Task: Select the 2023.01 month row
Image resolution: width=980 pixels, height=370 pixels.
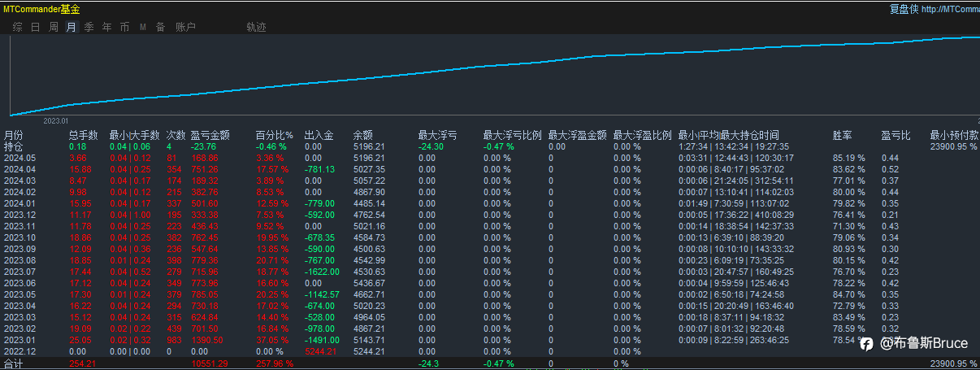Action: tap(490, 340)
